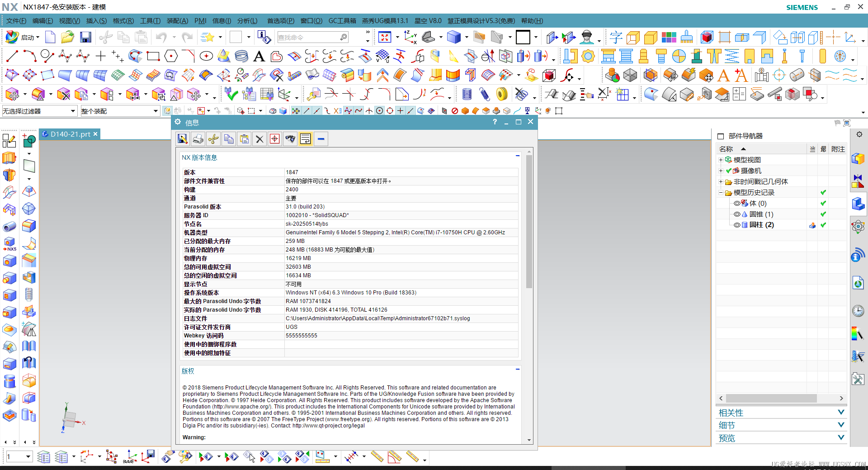The width and height of the screenshot is (868, 470).
Task: Open the Assembly Navigator sidebar tab
Action: pos(858,158)
